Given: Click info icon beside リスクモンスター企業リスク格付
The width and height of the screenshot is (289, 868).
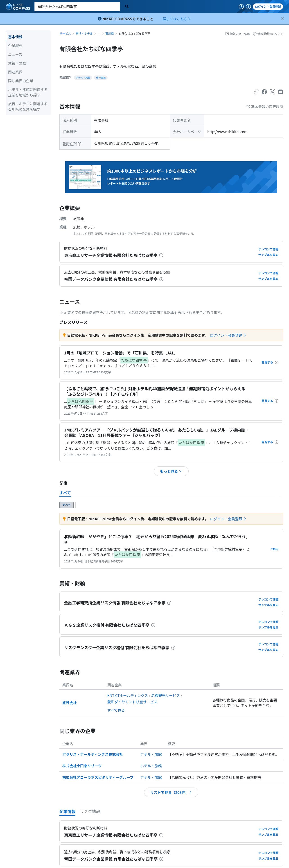Looking at the screenshot, I should point(173,648).
